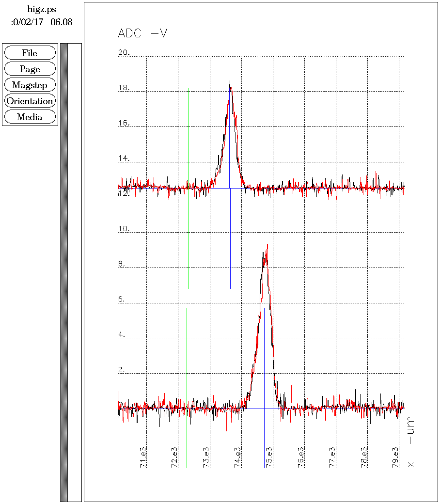Open the Magstep dropdown menu
This screenshot has width=440, height=504.
point(30,85)
